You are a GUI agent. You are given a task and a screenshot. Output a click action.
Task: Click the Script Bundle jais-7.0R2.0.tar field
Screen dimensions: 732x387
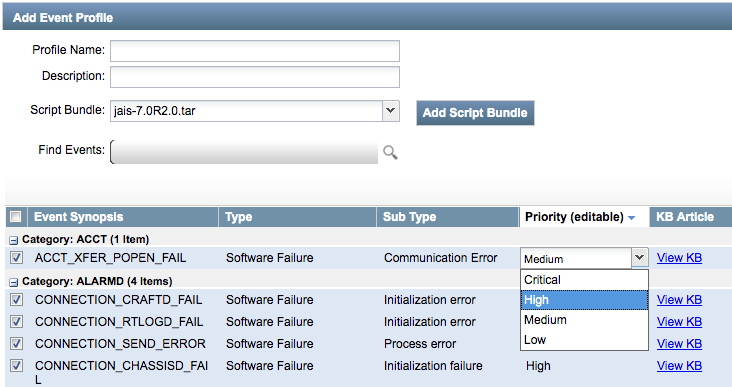pos(246,111)
